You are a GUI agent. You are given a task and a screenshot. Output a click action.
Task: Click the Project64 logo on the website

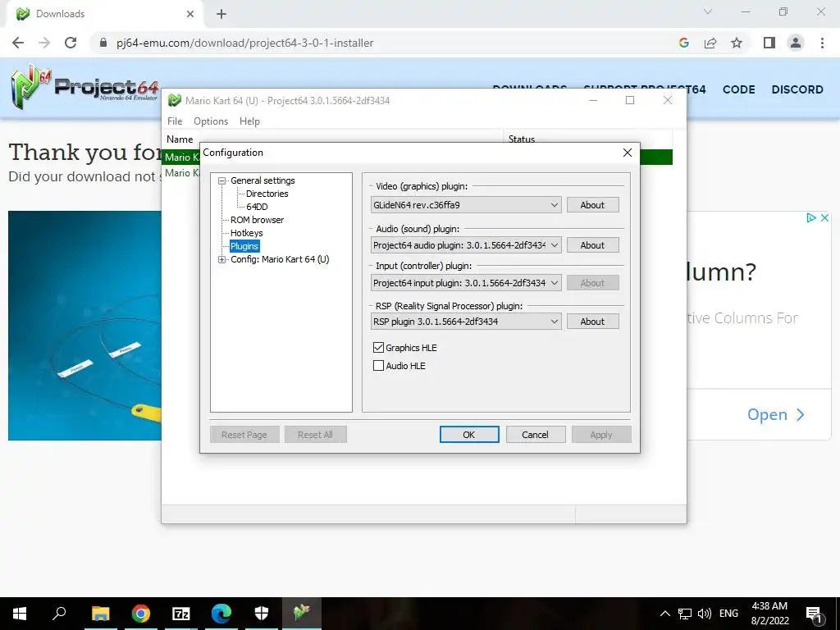tap(84, 86)
